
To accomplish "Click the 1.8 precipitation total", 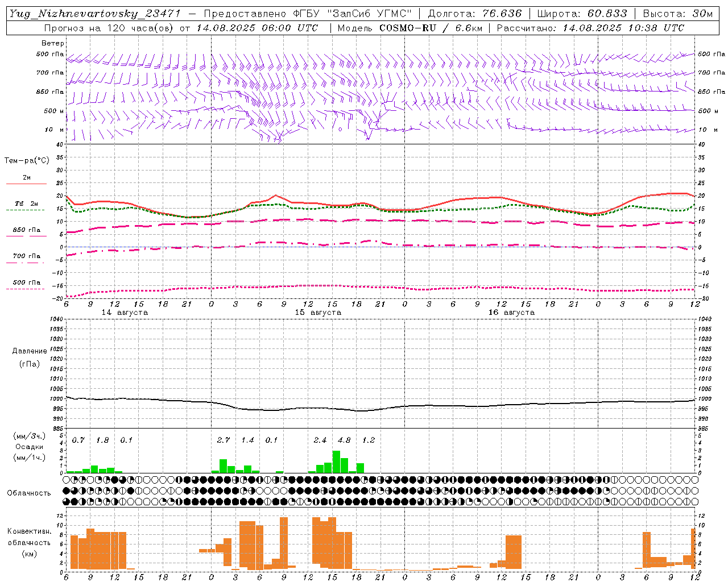I will pyautogui.click(x=102, y=440).
